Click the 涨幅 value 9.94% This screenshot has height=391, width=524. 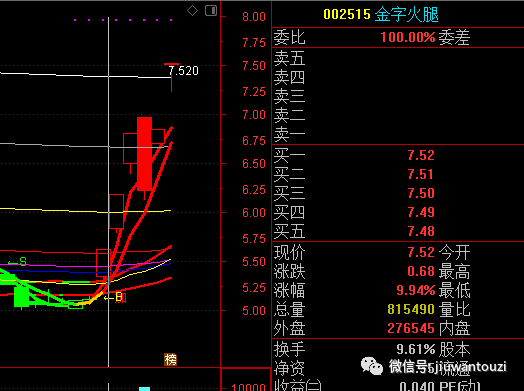[x=416, y=290]
